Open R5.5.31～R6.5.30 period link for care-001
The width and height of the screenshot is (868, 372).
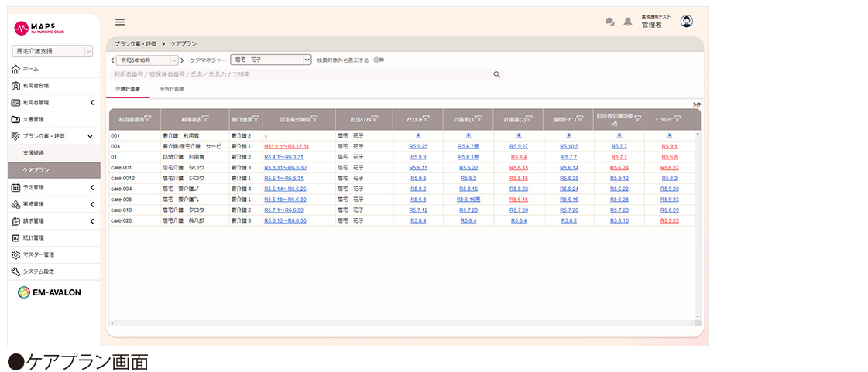[x=286, y=168]
